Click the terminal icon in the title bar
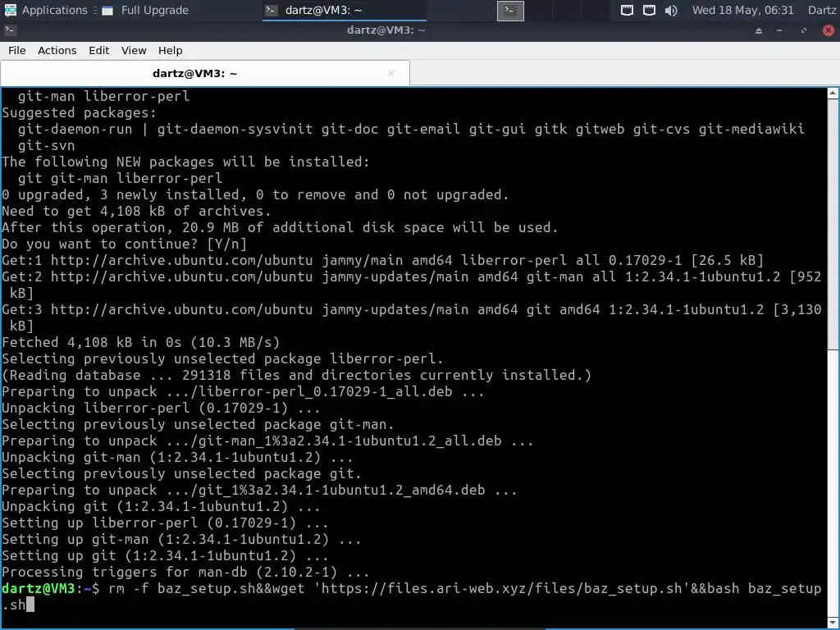Viewport: 840px width, 630px height. click(10, 30)
